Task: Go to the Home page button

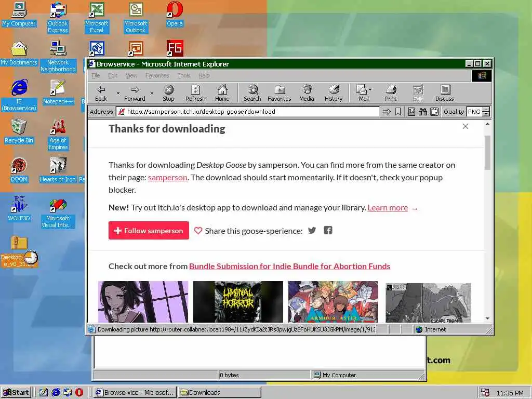Action: pyautogui.click(x=222, y=94)
